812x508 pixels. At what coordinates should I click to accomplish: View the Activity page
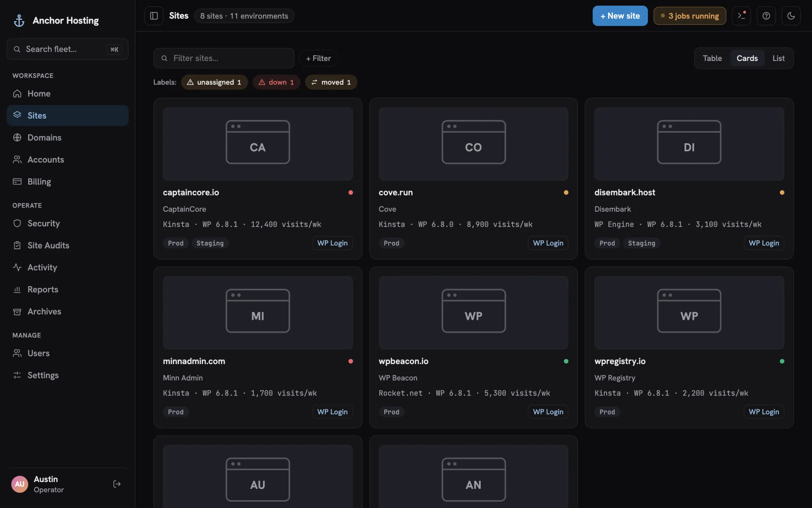[x=67, y=267]
